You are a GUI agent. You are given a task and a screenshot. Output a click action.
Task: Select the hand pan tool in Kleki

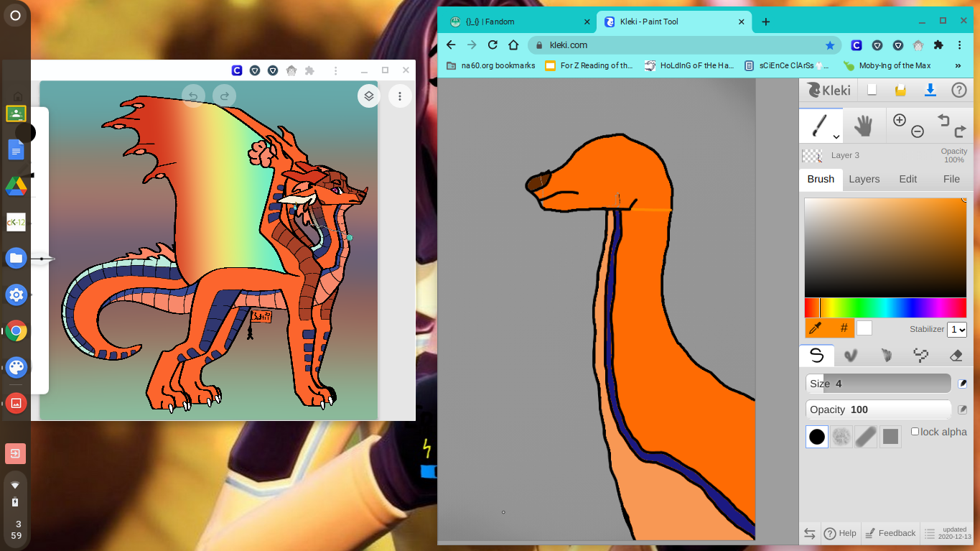[x=864, y=126]
